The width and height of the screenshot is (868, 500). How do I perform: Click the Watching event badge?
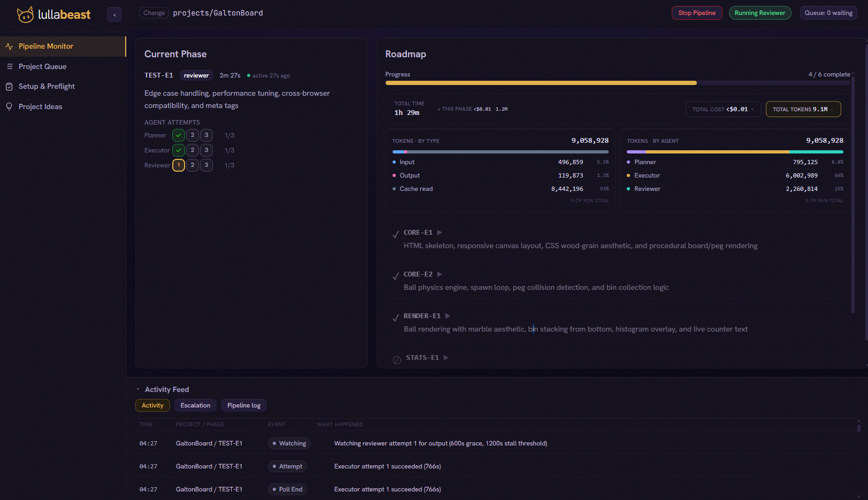(x=289, y=443)
